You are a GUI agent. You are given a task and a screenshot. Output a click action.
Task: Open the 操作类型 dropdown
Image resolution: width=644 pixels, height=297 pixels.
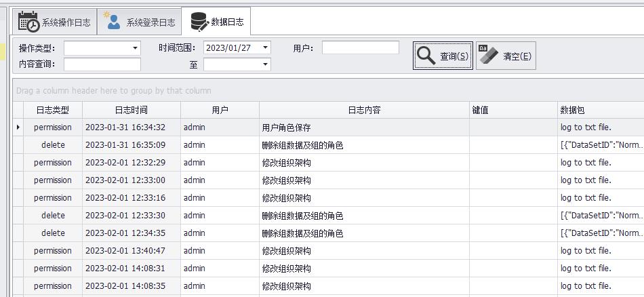135,48
